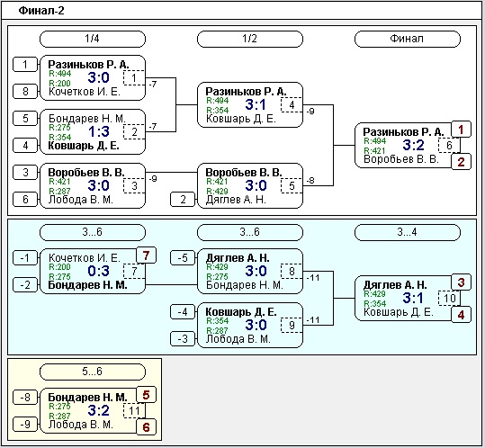This screenshot has height=448, width=485.
Task: Click red place badge 2 near Воробьев
Action: 461,162
